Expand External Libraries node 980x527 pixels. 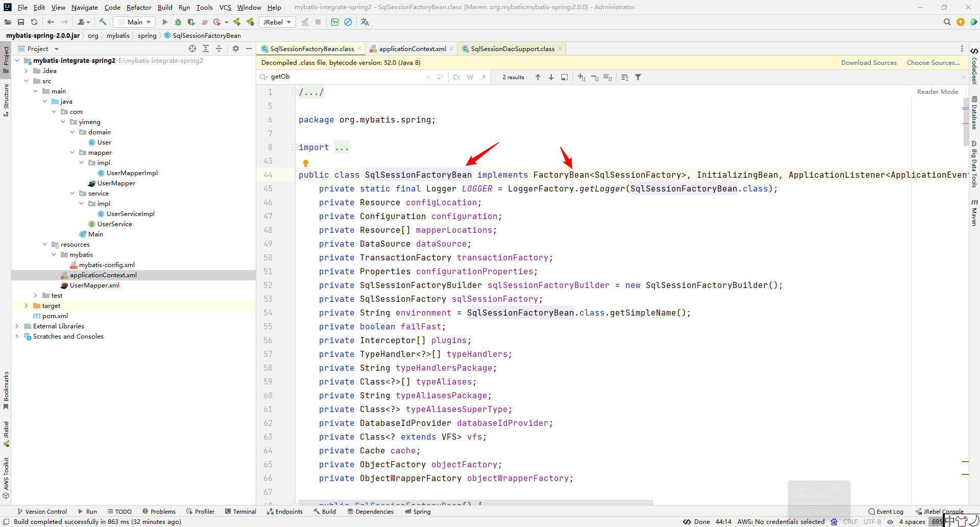pyautogui.click(x=17, y=326)
